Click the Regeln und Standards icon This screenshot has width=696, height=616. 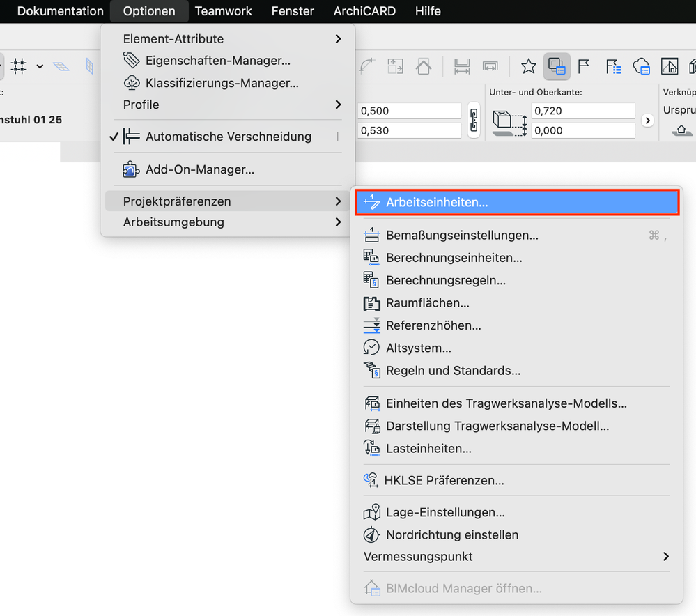coord(371,370)
